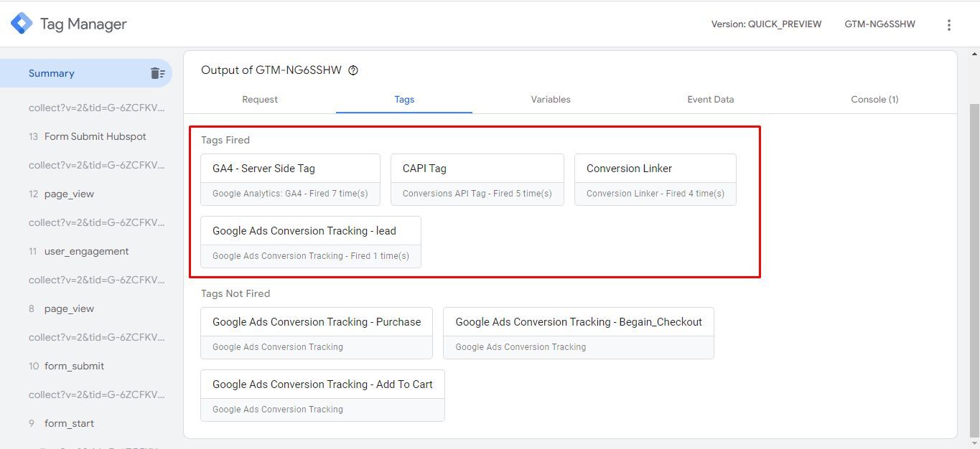Screen dimensions: 980x449
Task: Click the Tags Fired section heading
Action: (x=225, y=140)
